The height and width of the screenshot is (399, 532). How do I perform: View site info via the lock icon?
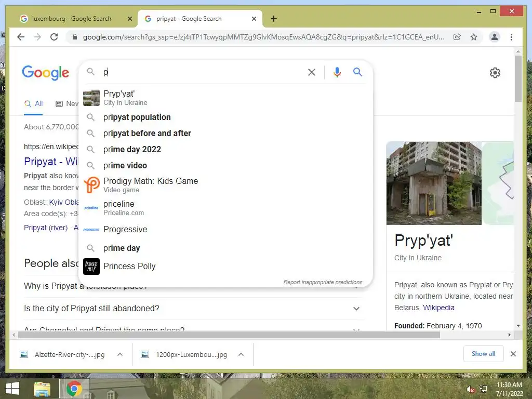(x=75, y=37)
